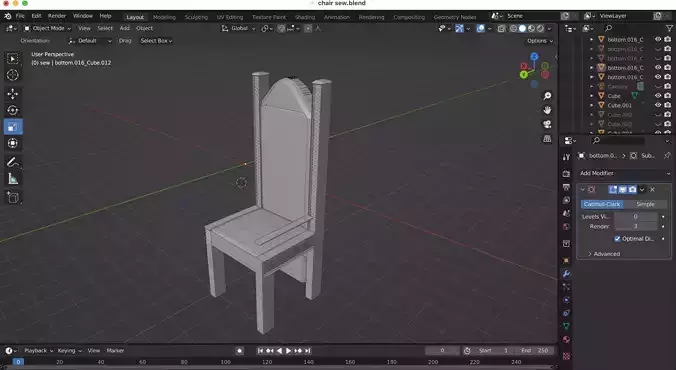This screenshot has height=370, width=676.
Task: Click the outliner filter funnel icon
Action: point(669,28)
